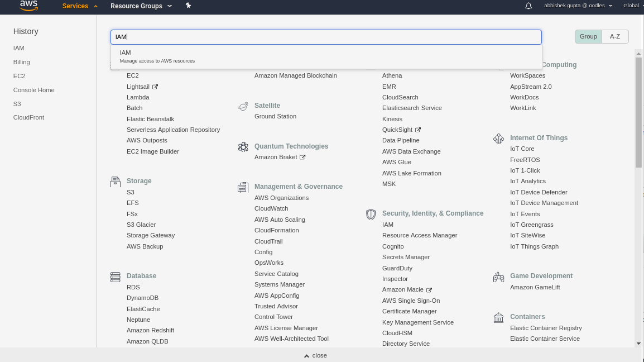This screenshot has width=644, height=362.
Task: Click the AWS logo home icon
Action: tap(29, 6)
